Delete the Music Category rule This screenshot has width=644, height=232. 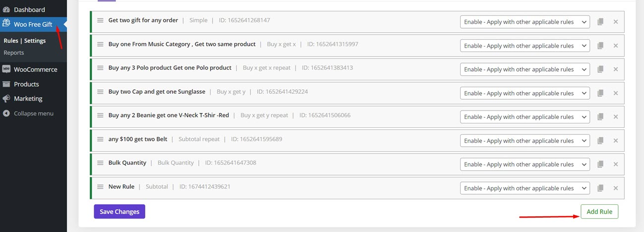click(x=616, y=46)
